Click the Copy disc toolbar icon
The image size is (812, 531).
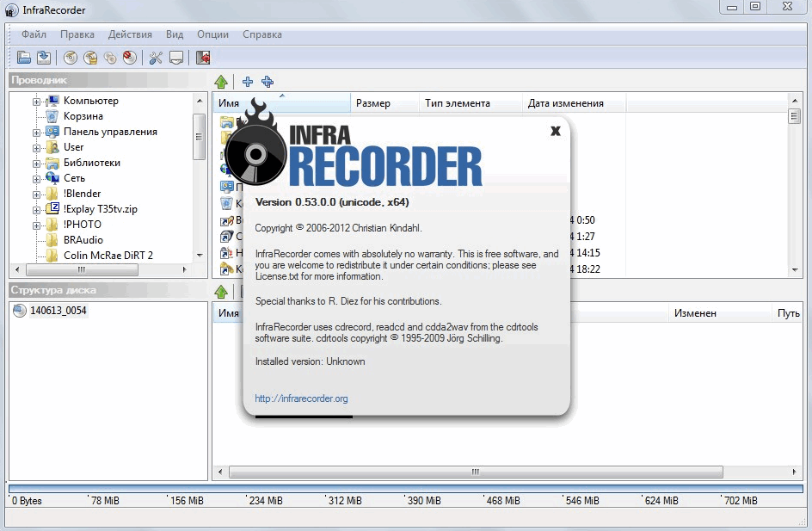pyautogui.click(x=110, y=58)
